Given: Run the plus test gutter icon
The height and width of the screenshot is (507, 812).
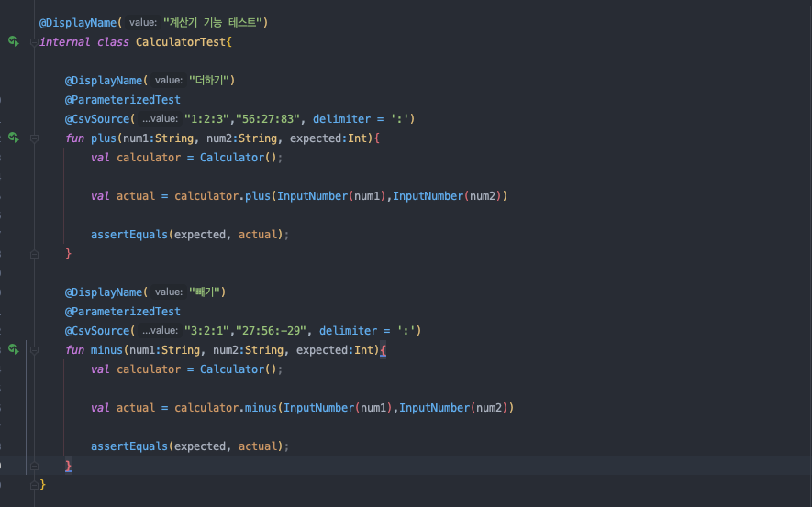Looking at the screenshot, I should pyautogui.click(x=14, y=138).
